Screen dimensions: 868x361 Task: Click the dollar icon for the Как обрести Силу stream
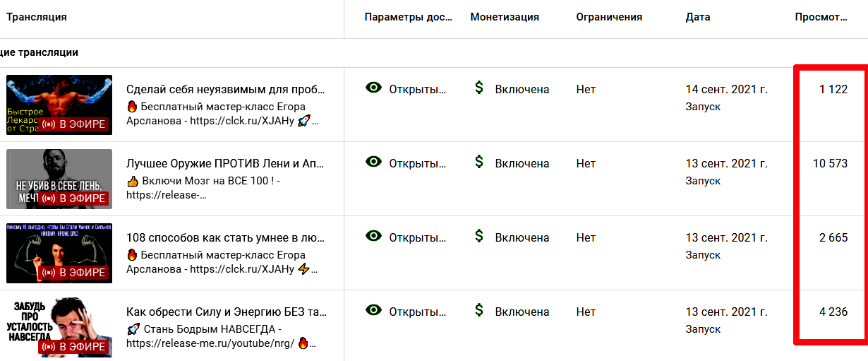(479, 310)
